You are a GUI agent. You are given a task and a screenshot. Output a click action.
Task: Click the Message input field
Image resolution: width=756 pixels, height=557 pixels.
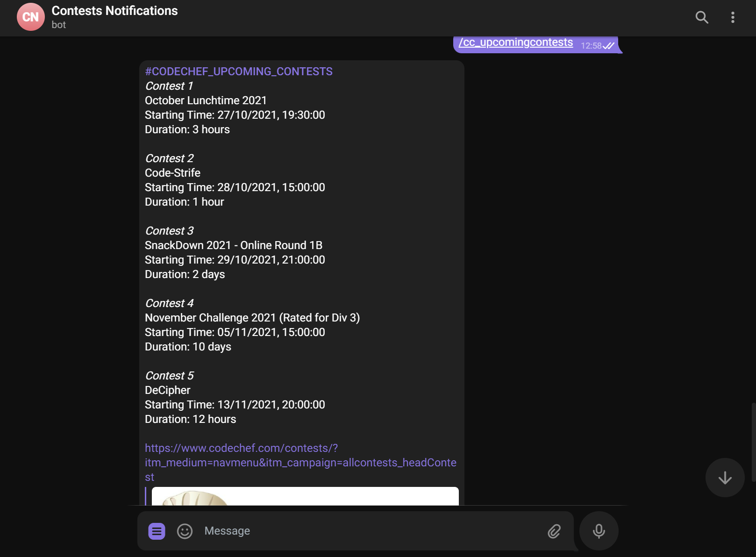pyautogui.click(x=371, y=531)
